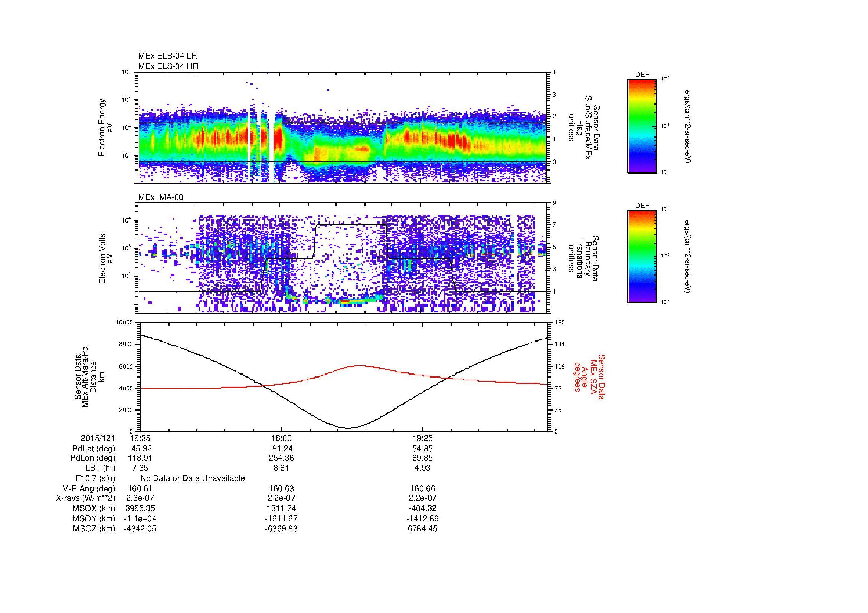Click M-E Ang value '160.66'
Screen dimensions: 868x613
point(423,489)
